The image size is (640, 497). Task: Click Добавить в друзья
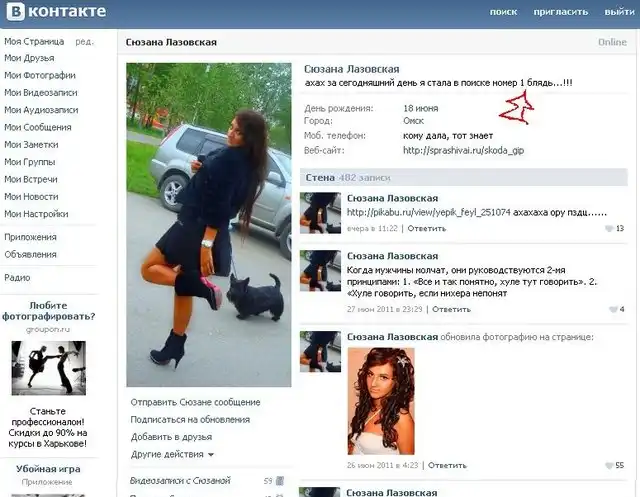[170, 437]
